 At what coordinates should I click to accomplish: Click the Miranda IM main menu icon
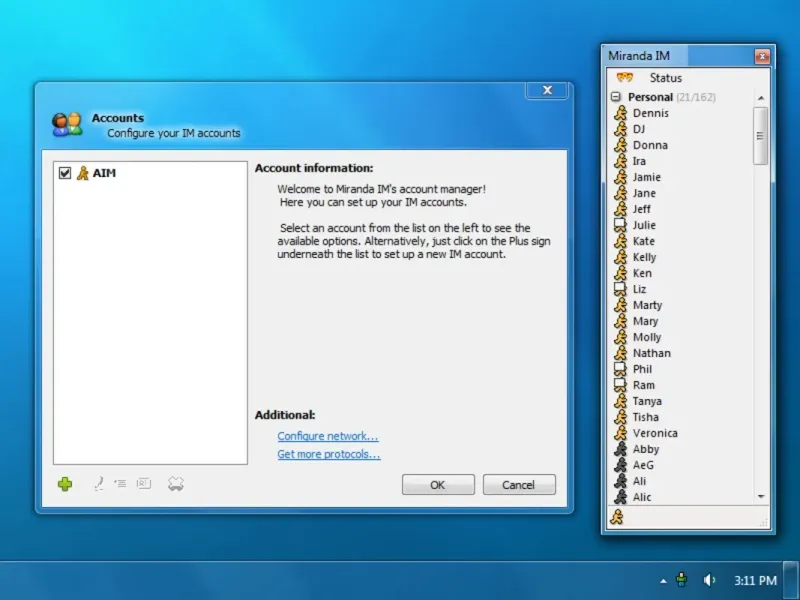point(624,78)
